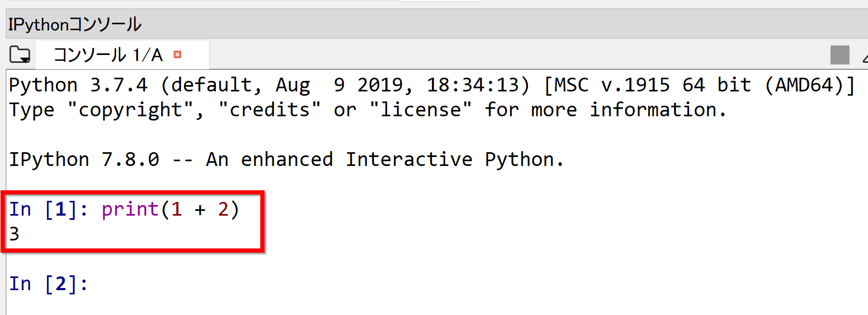Click the Python 3.7.4 version text
Image resolution: width=868 pixels, height=315 pixels.
tap(79, 85)
